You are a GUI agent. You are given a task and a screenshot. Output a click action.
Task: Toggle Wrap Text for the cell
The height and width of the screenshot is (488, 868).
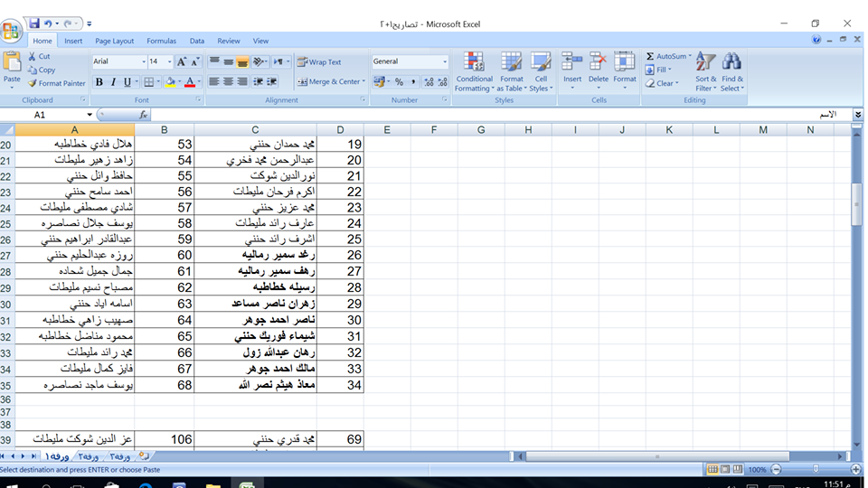point(319,62)
